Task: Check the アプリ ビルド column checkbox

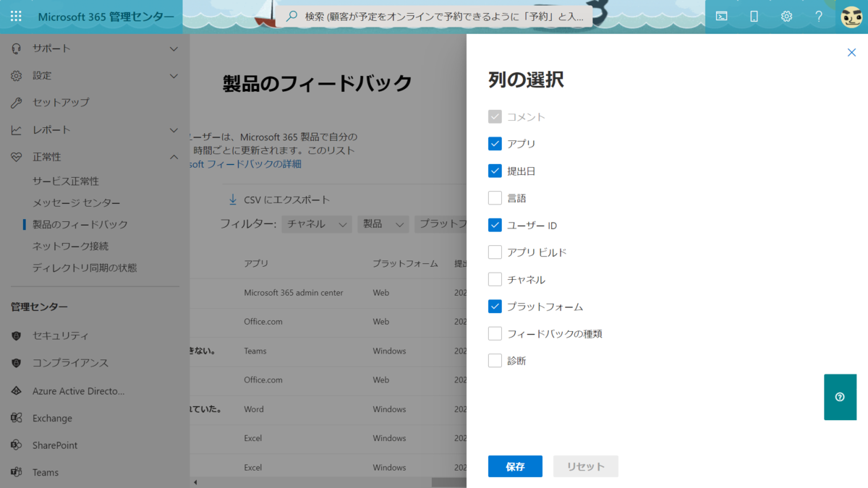Action: pyautogui.click(x=495, y=252)
